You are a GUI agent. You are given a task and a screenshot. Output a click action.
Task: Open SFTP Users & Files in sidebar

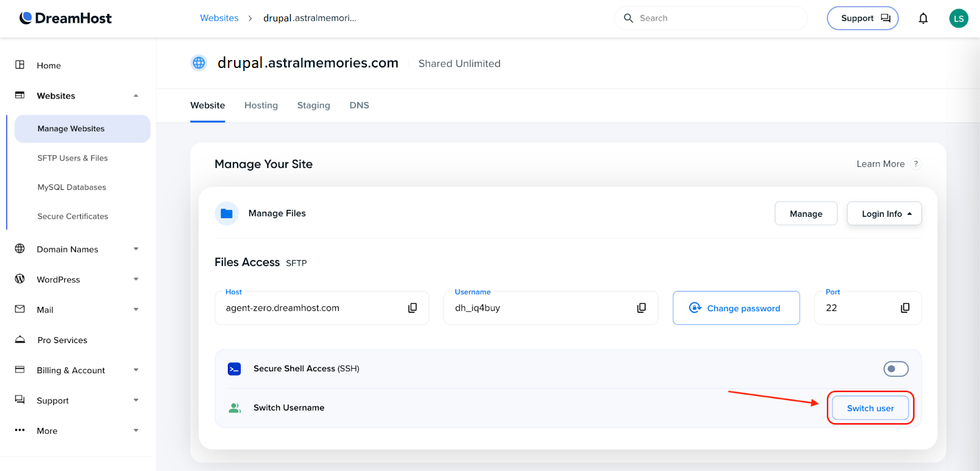[72, 158]
